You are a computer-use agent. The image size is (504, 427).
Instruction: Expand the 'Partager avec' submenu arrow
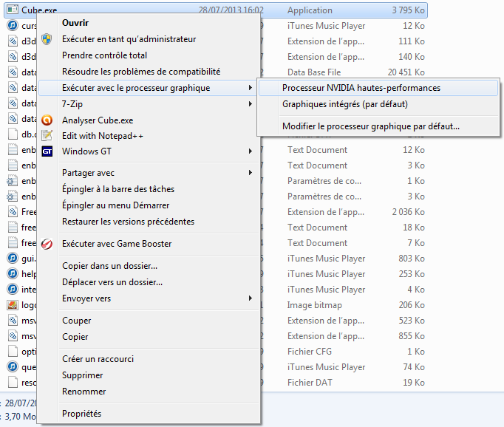tap(250, 173)
